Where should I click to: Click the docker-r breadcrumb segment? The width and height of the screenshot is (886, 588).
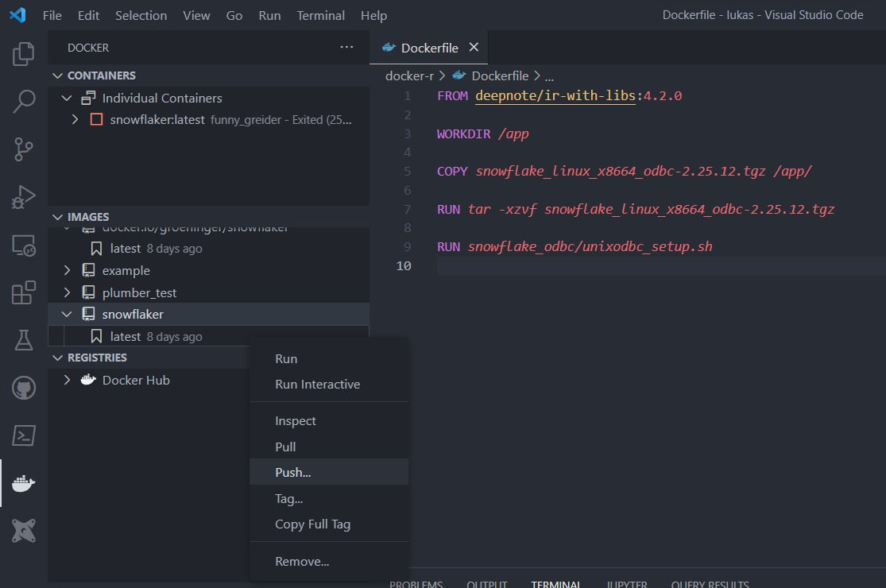409,75
